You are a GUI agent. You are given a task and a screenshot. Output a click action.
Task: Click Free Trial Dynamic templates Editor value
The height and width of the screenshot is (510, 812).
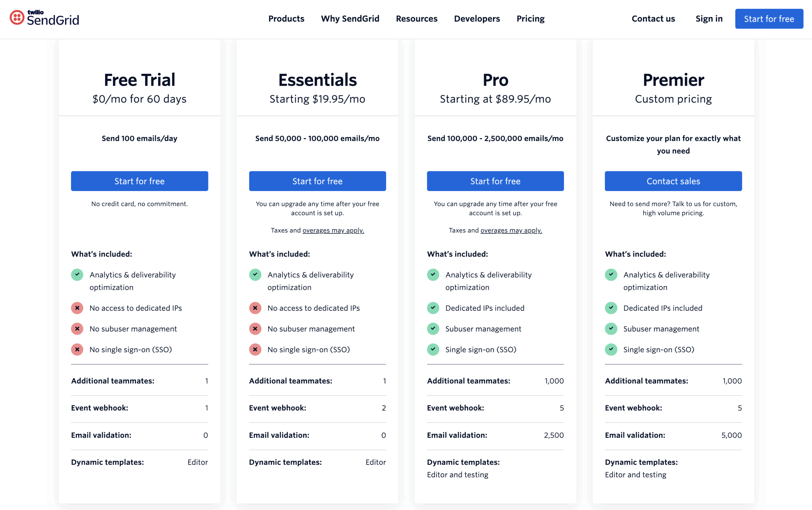click(198, 462)
